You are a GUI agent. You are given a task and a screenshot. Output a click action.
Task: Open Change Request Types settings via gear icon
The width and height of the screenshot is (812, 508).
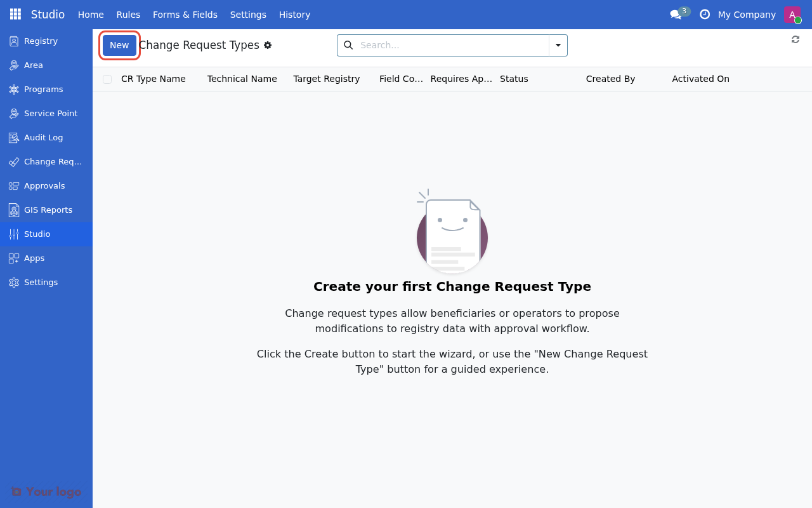coord(268,45)
